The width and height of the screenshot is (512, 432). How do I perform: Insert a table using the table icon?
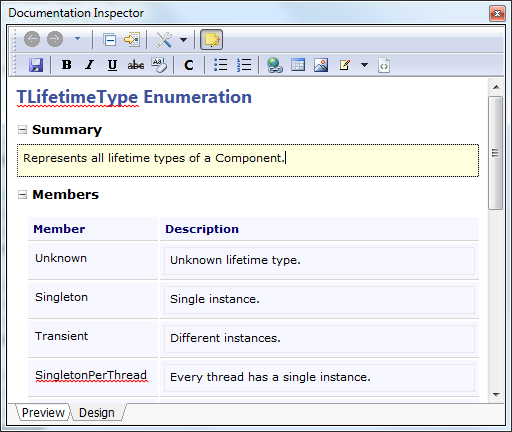tap(298, 65)
